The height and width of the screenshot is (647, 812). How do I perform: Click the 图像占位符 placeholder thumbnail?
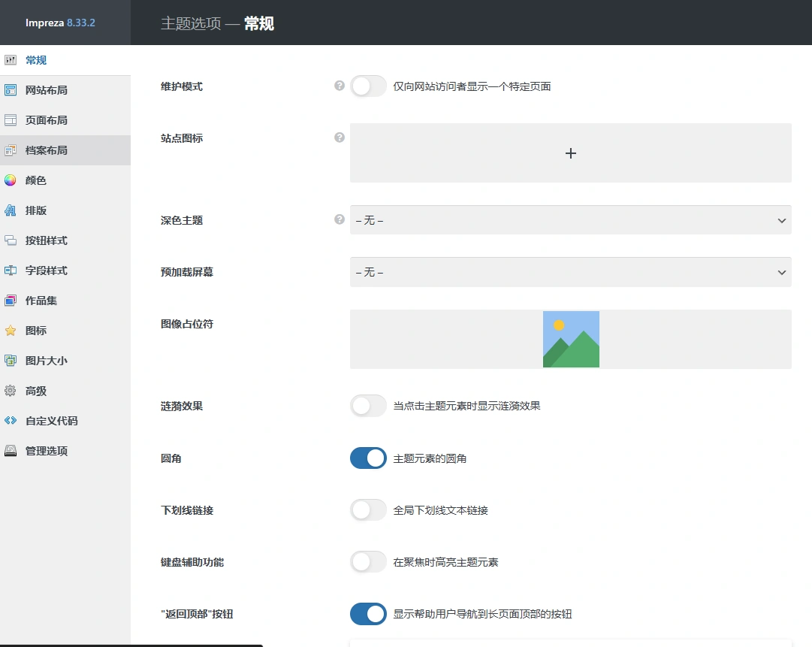pos(570,338)
